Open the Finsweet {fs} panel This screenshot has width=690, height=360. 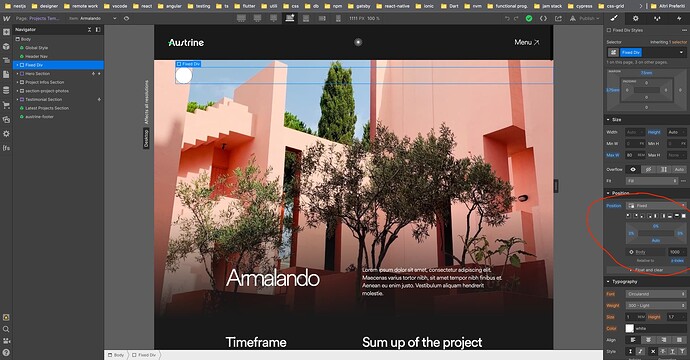coord(6,148)
